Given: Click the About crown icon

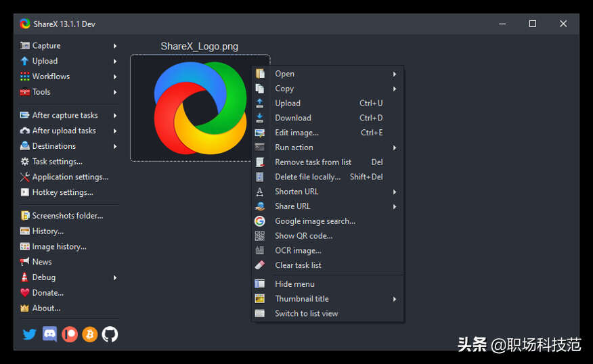Looking at the screenshot, I should pos(25,308).
